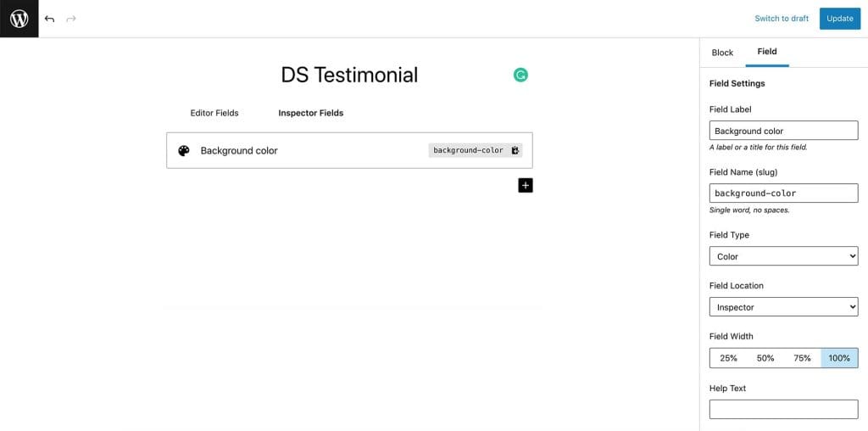Viewport: 868px width, 431px height.
Task: Click the Field Settings heading
Action: (737, 84)
